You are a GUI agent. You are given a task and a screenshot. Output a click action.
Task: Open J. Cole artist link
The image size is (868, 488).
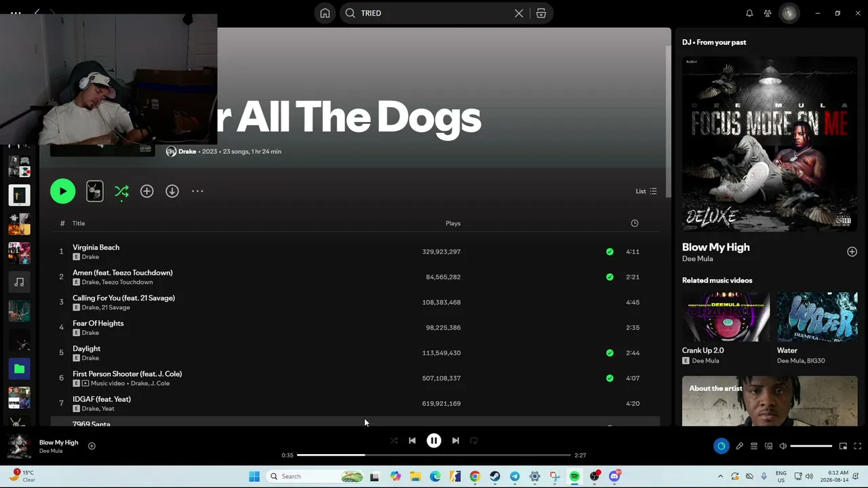point(159,384)
